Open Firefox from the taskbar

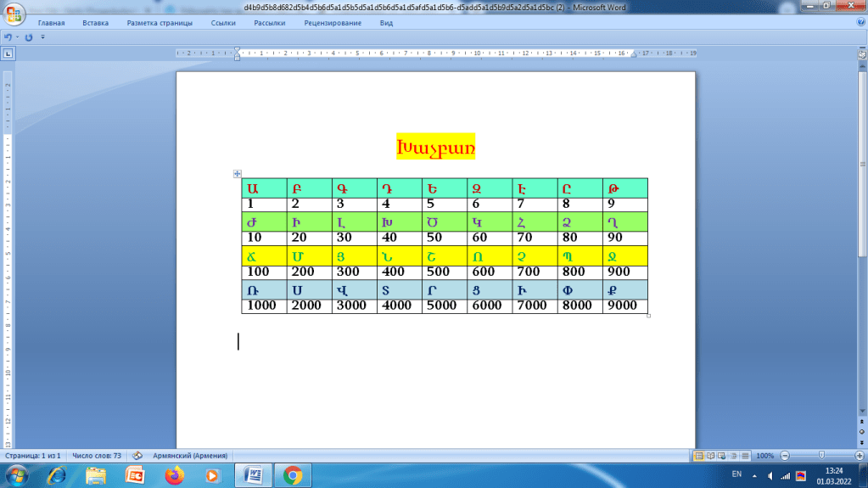[174, 475]
